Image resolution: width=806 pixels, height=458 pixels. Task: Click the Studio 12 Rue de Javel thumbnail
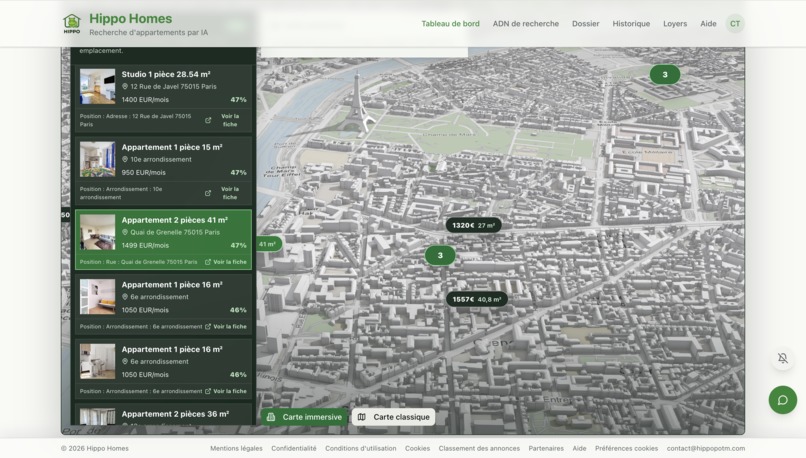pyautogui.click(x=98, y=86)
